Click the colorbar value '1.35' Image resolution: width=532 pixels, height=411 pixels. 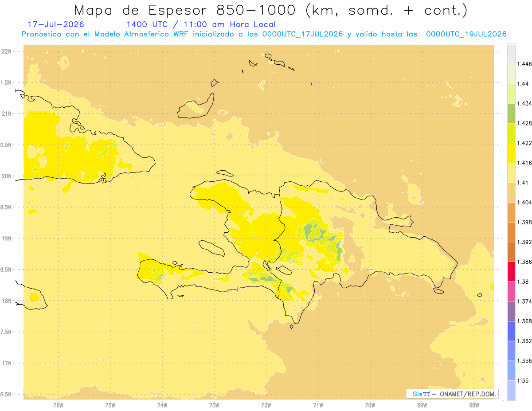coord(523,380)
